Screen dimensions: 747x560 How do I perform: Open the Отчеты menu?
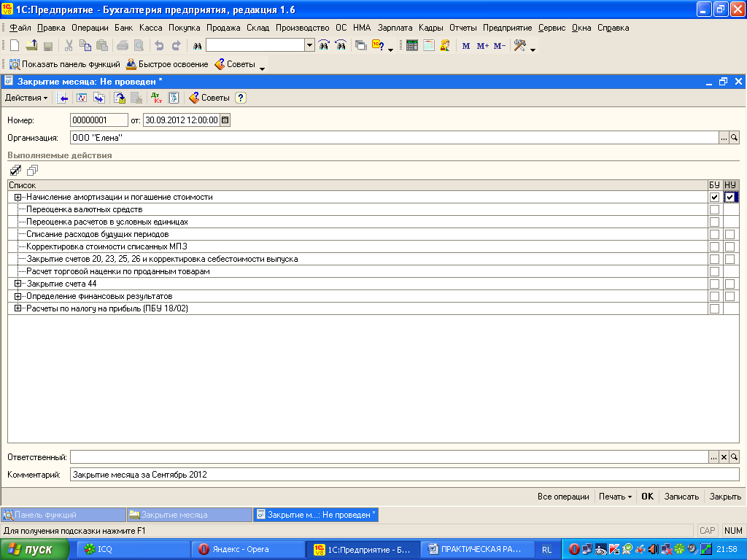click(x=462, y=28)
